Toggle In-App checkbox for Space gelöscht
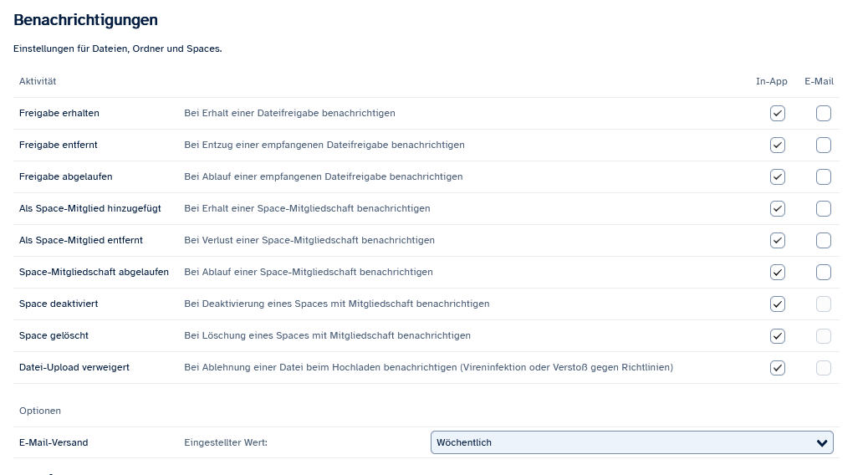Screen dimensions: 868x475 [x=778, y=336]
